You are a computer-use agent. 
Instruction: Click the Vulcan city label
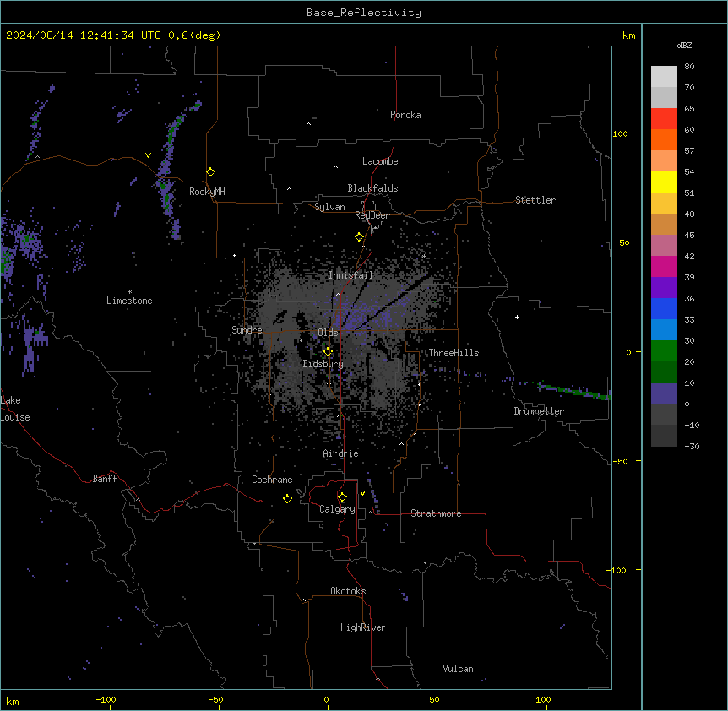458,669
